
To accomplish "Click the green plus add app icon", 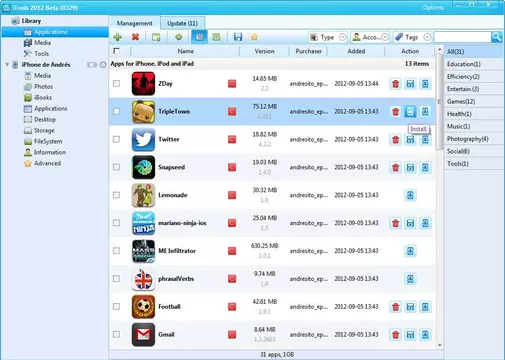I will tap(117, 37).
